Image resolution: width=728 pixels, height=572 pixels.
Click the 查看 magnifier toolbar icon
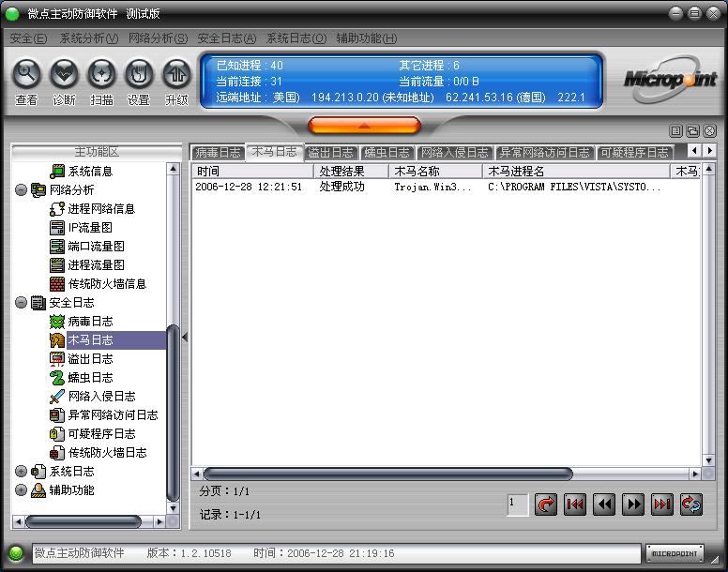(26, 74)
